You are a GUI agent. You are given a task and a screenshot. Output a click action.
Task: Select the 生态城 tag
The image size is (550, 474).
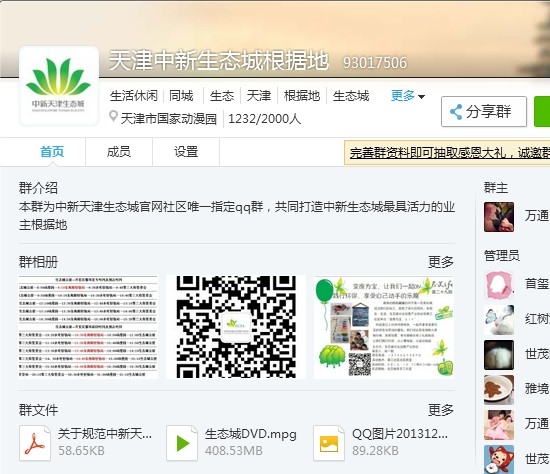[x=351, y=95]
